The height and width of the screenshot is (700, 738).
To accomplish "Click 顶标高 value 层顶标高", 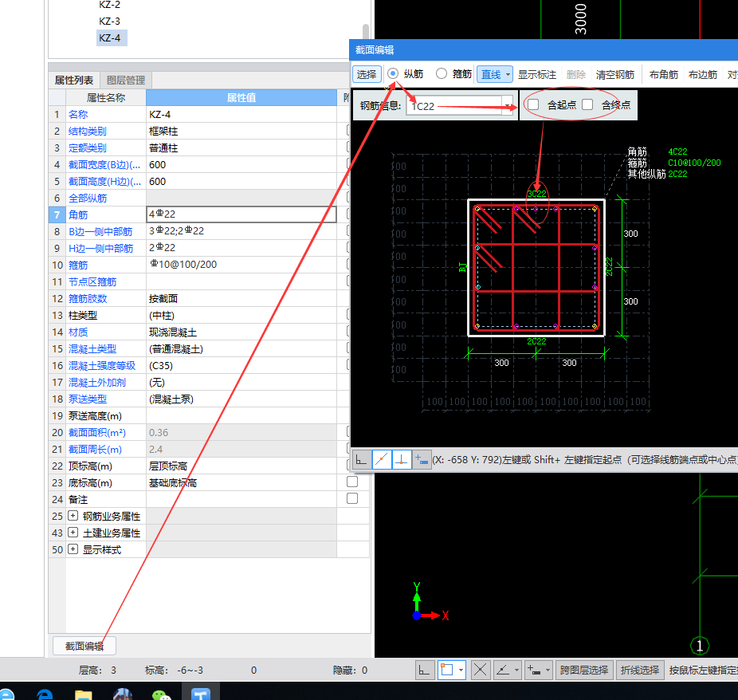I will click(x=241, y=466).
